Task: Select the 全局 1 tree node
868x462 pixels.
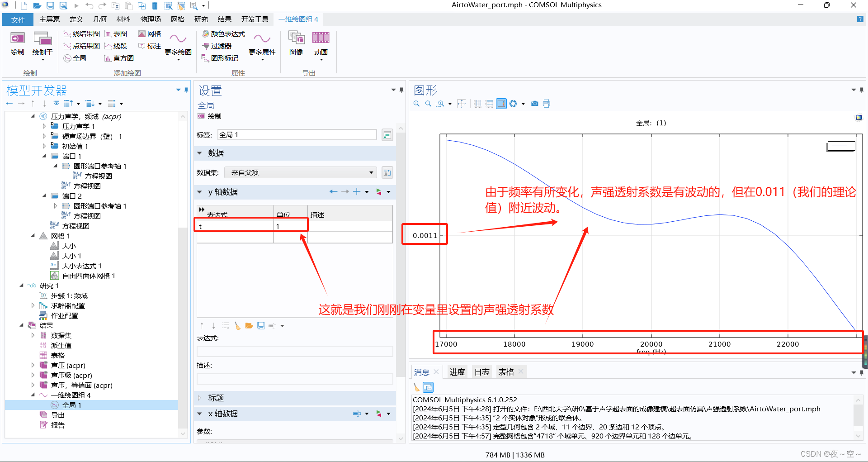Action: pyautogui.click(x=72, y=405)
